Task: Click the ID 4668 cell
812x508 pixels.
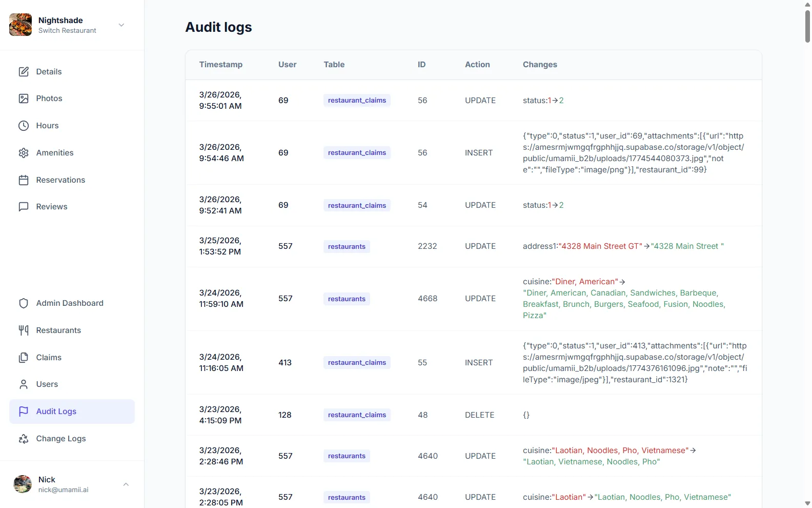Action: tap(428, 299)
